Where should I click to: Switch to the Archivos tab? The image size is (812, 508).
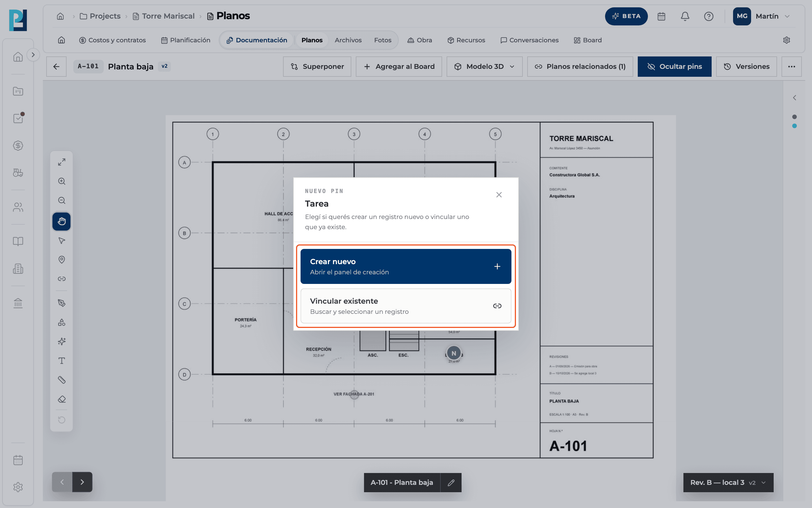pyautogui.click(x=348, y=40)
